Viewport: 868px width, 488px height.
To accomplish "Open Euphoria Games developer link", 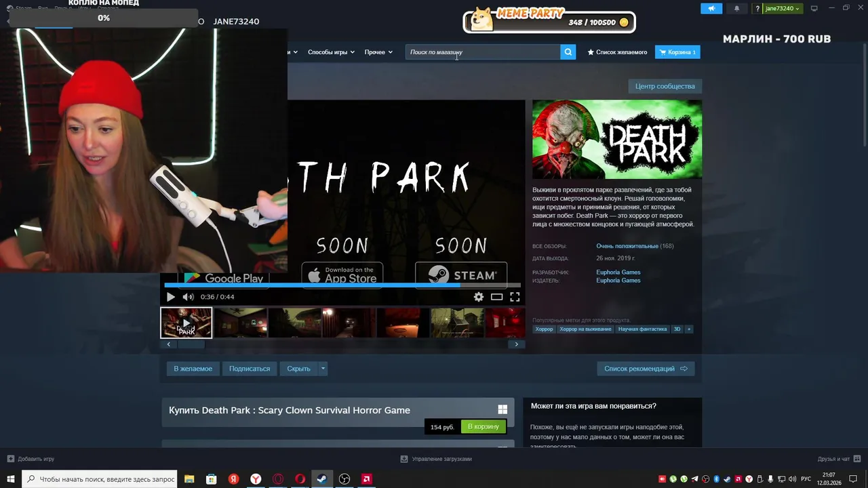I will click(x=618, y=272).
